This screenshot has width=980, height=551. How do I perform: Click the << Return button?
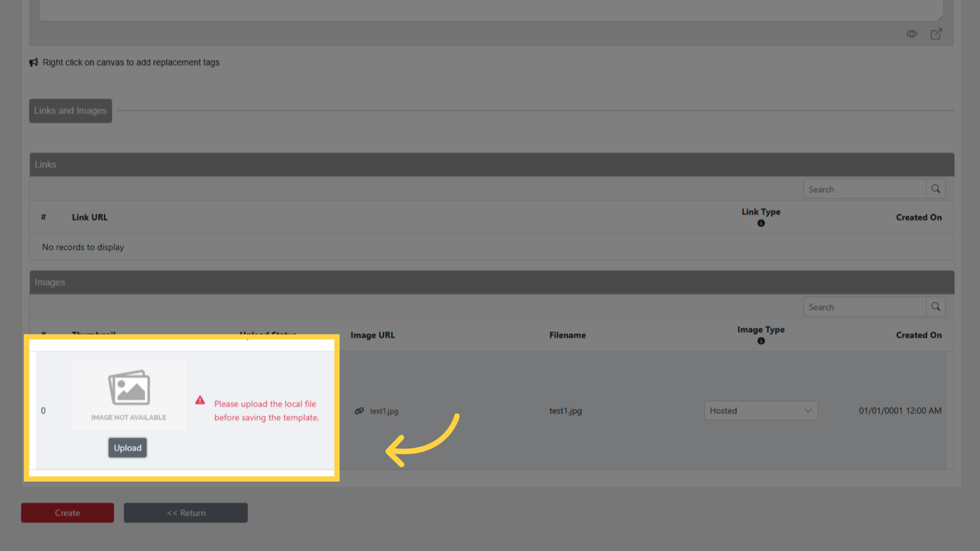[186, 513]
